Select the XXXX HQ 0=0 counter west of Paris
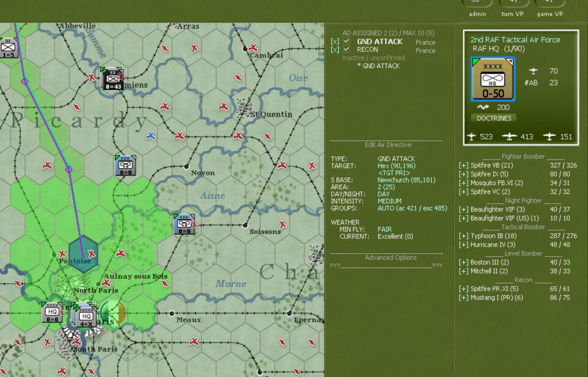 [x=52, y=312]
